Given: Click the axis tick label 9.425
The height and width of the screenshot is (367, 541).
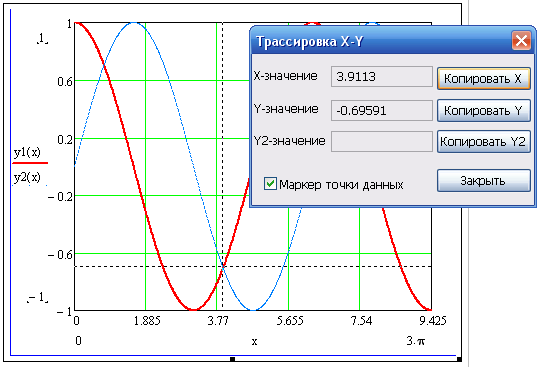Looking at the screenshot, I should 433,321.
